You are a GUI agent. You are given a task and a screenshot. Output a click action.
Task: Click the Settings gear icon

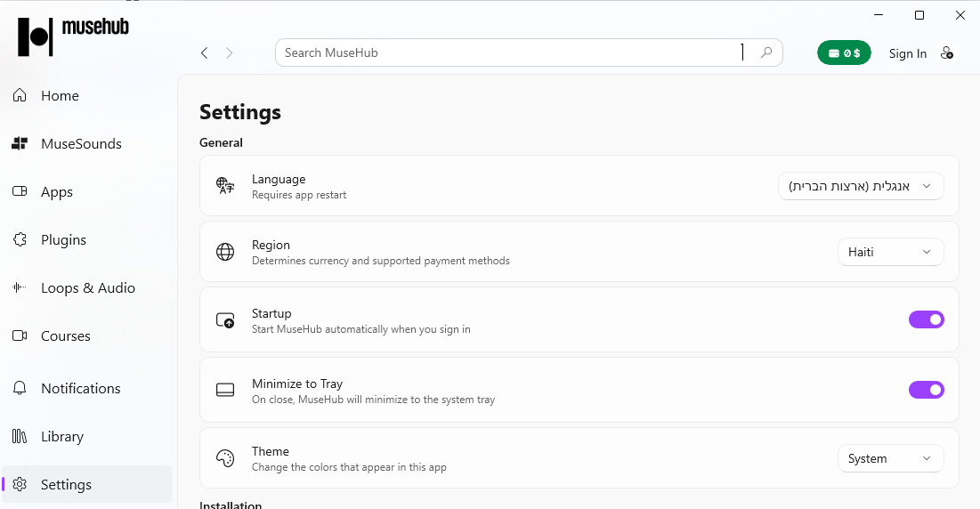pos(20,484)
